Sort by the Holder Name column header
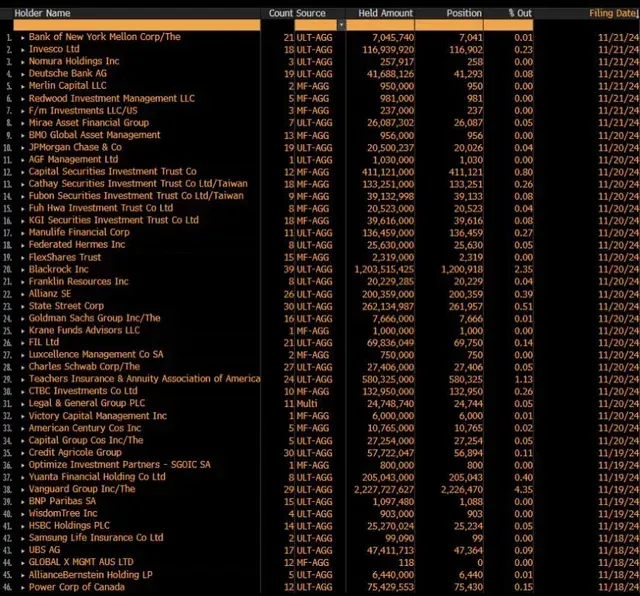This screenshot has height=596, width=640. (42, 13)
